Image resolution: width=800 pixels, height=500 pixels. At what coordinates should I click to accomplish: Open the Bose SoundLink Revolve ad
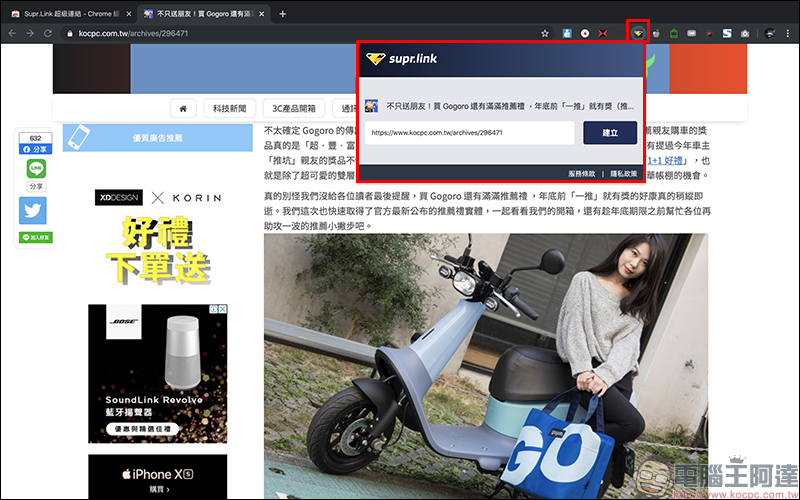pyautogui.click(x=158, y=374)
